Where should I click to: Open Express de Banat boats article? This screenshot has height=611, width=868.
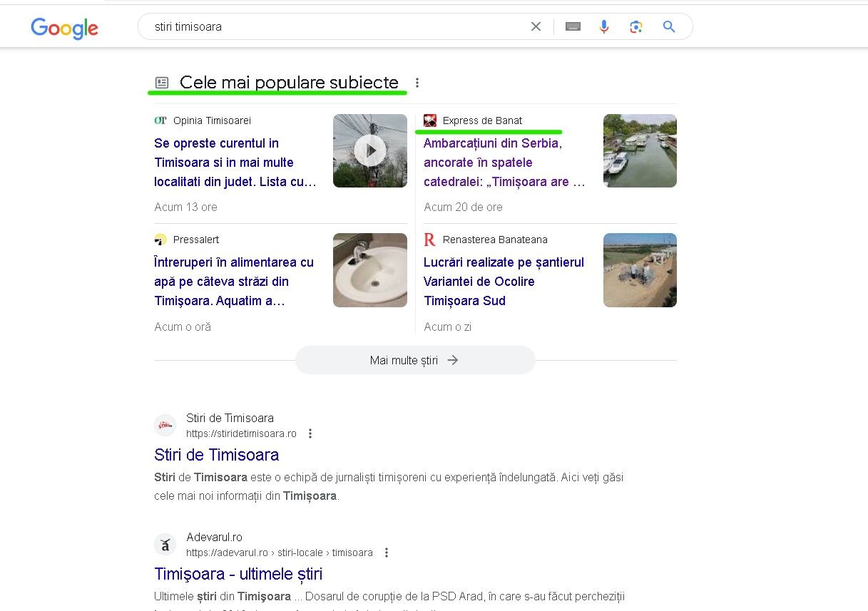pyautogui.click(x=504, y=163)
